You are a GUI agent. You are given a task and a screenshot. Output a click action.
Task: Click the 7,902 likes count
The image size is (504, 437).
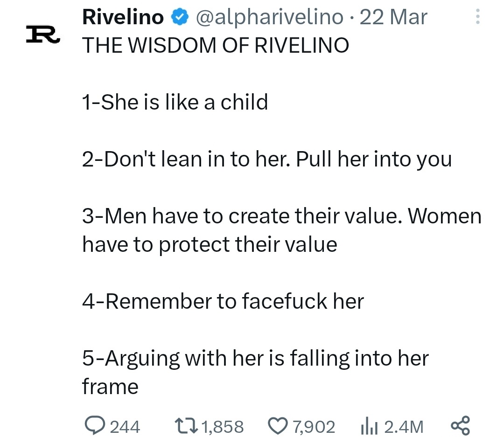pos(314,427)
